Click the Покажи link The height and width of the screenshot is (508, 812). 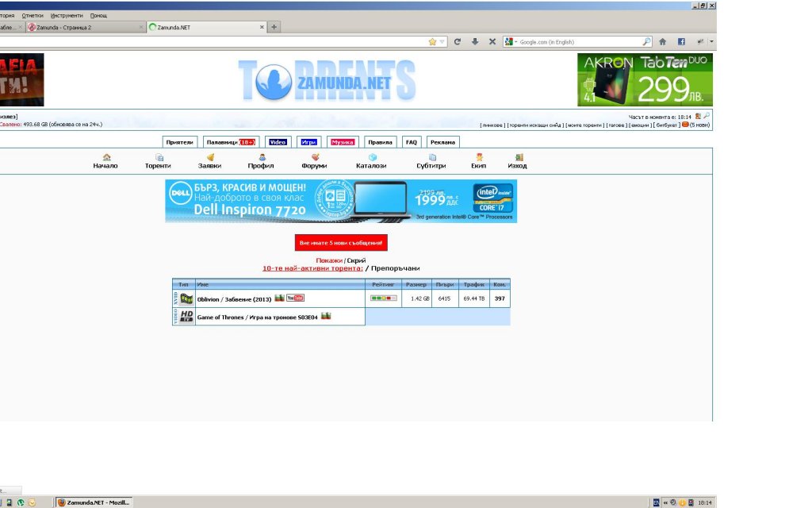pyautogui.click(x=329, y=260)
